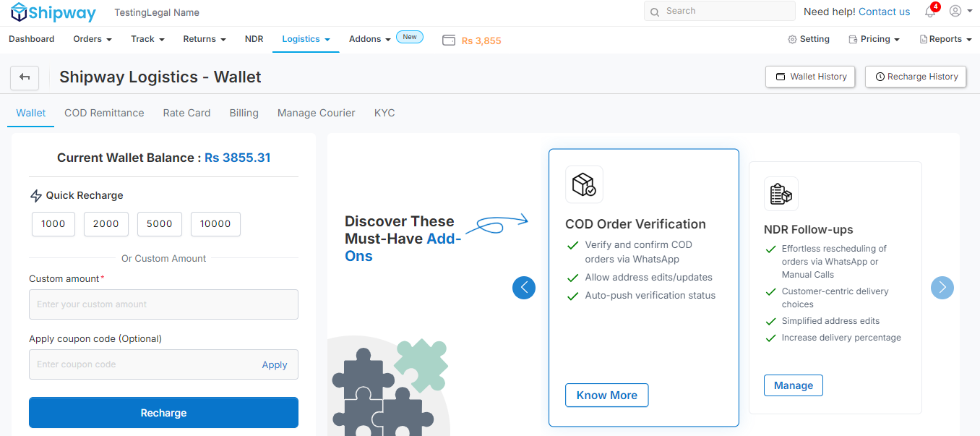Click the Contact us link
The height and width of the screenshot is (436, 980).
coord(885,12)
